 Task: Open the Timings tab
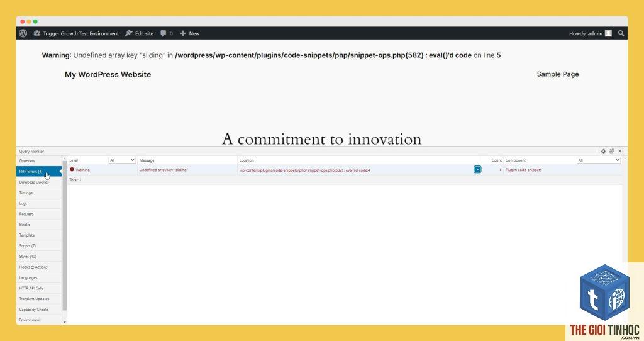[39, 193]
